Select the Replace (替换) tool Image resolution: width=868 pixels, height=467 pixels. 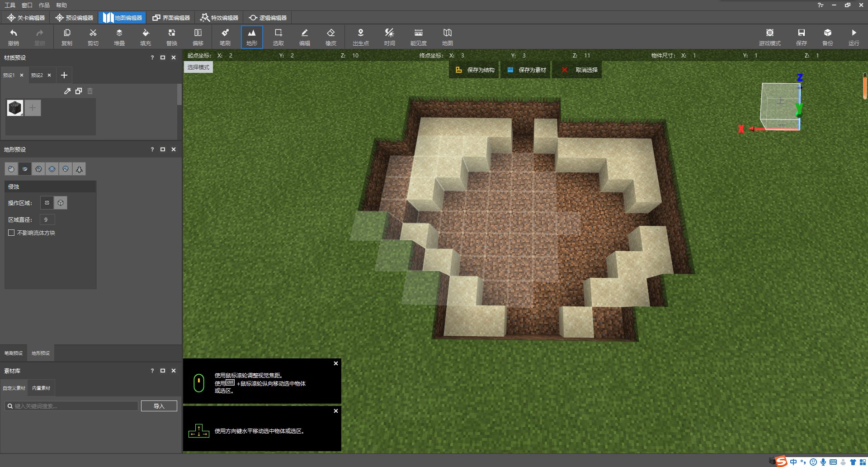[x=172, y=37]
